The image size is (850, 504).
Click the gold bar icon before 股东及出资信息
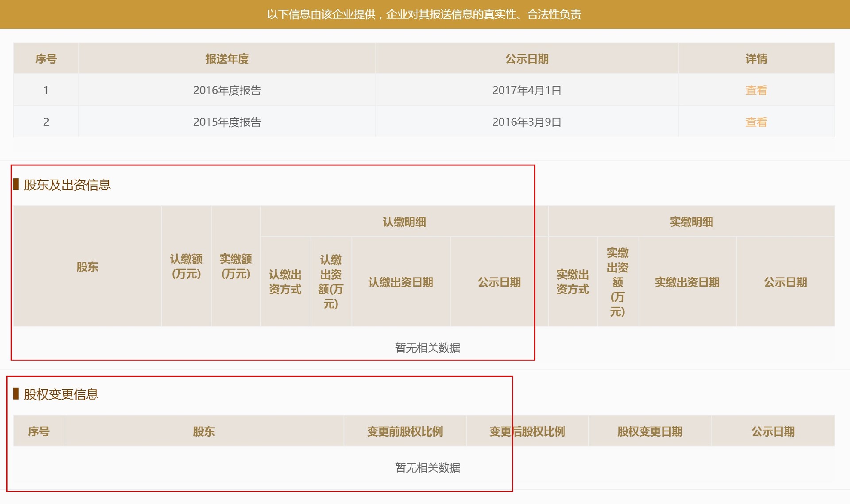[x=17, y=185]
